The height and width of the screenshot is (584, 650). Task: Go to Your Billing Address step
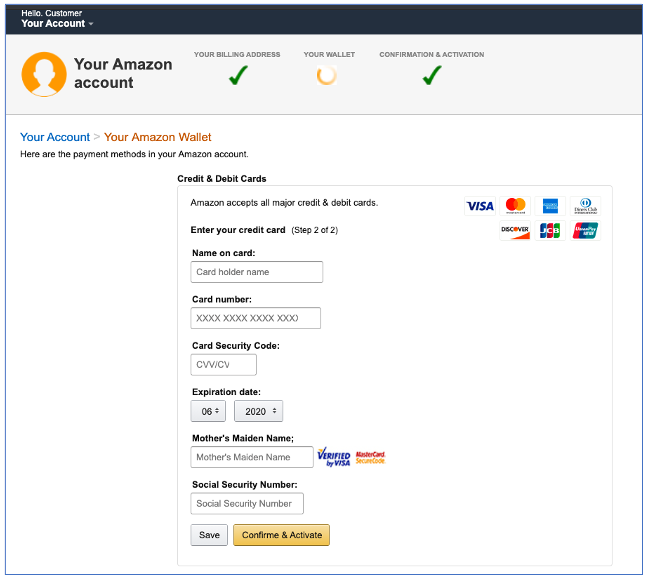(x=237, y=54)
